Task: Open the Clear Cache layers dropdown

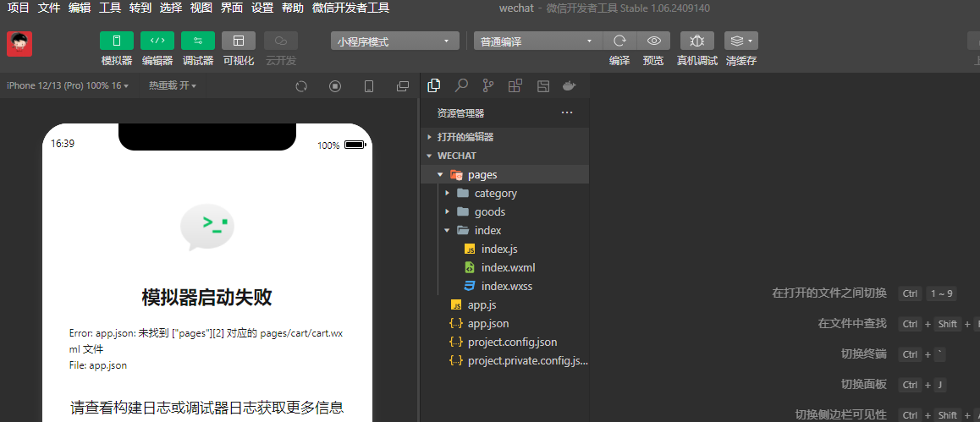Action: (x=741, y=41)
